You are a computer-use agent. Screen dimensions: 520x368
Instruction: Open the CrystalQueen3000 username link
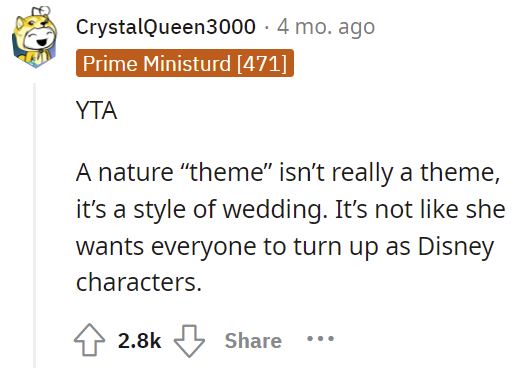pyautogui.click(x=166, y=27)
